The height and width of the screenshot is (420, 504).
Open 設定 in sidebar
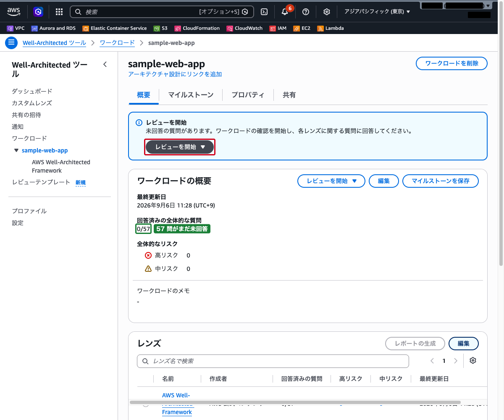tap(18, 223)
